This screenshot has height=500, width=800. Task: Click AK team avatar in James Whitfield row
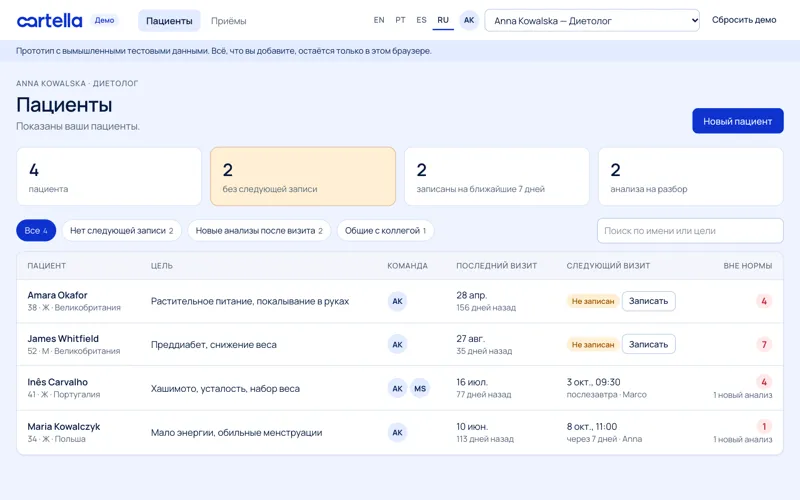click(397, 344)
